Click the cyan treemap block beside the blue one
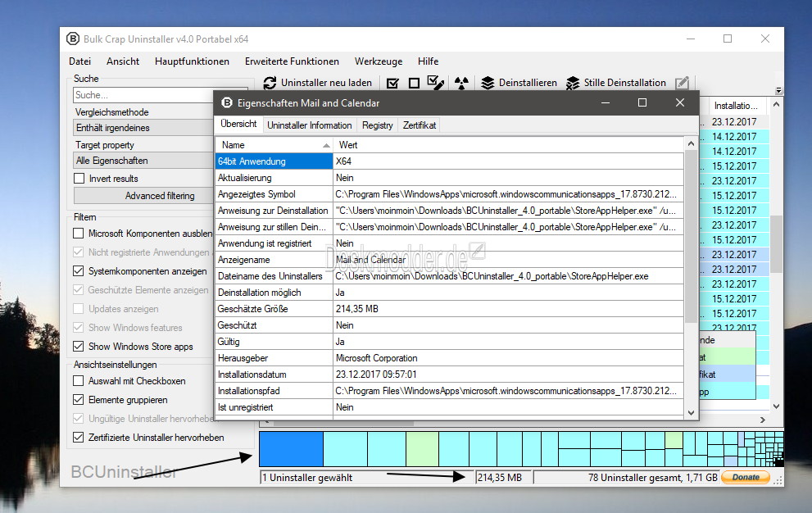The width and height of the screenshot is (812, 513). coord(346,449)
